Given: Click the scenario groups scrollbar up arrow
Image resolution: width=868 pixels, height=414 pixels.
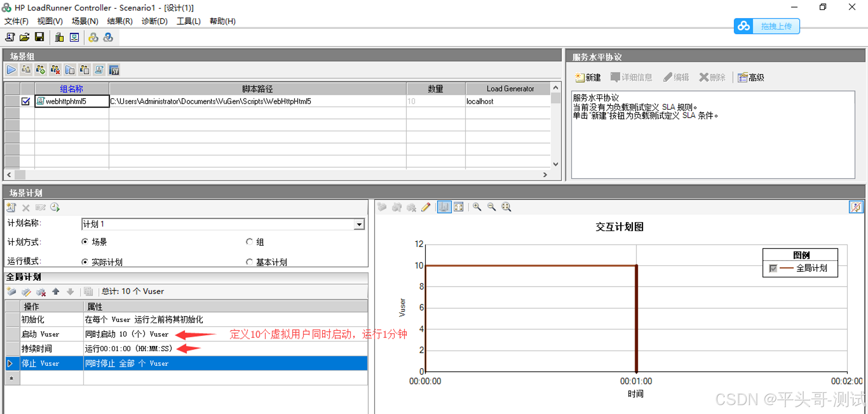Looking at the screenshot, I should (x=556, y=88).
